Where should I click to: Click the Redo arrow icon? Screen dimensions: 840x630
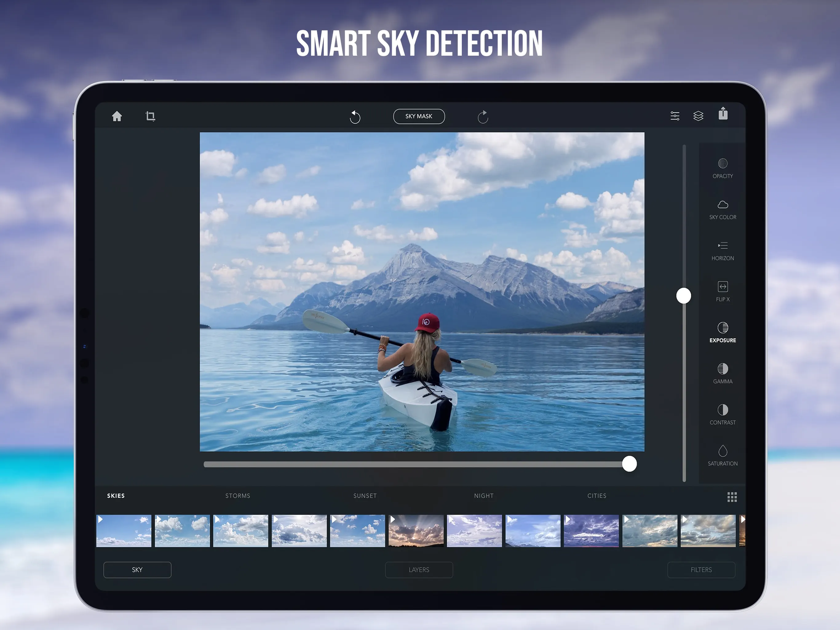coord(483,117)
